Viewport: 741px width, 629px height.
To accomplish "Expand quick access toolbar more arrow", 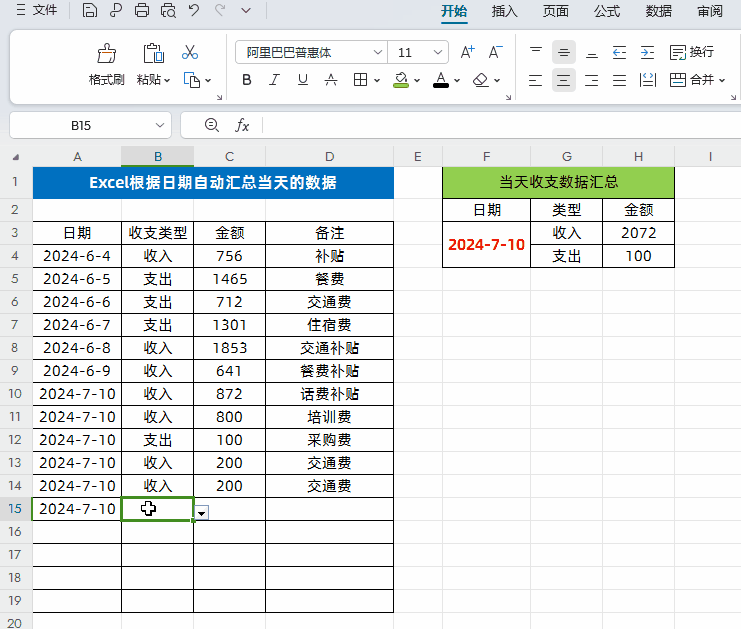I will pos(246,10).
